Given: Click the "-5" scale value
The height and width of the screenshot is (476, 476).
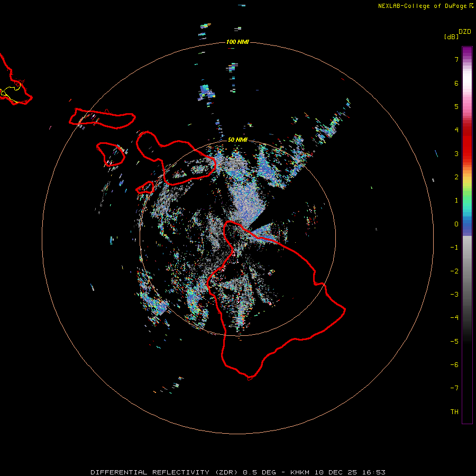Looking at the screenshot, I should click(454, 342).
